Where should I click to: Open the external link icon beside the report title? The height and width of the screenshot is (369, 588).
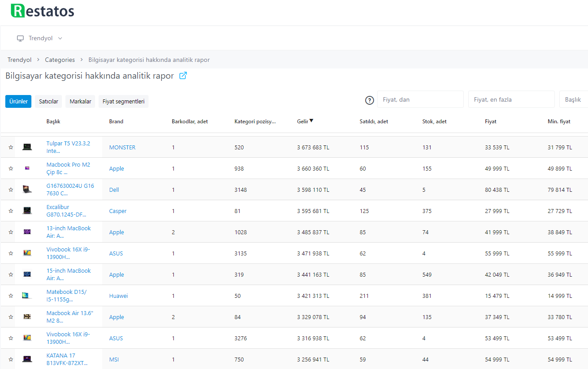click(183, 76)
